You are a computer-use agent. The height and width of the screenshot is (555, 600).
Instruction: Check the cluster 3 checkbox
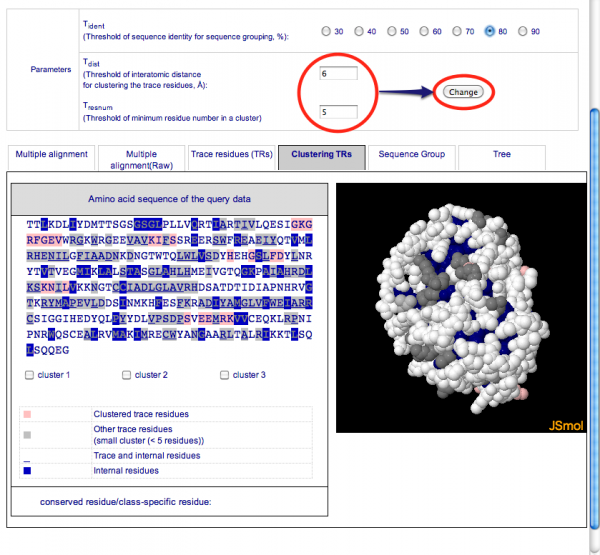pos(224,375)
